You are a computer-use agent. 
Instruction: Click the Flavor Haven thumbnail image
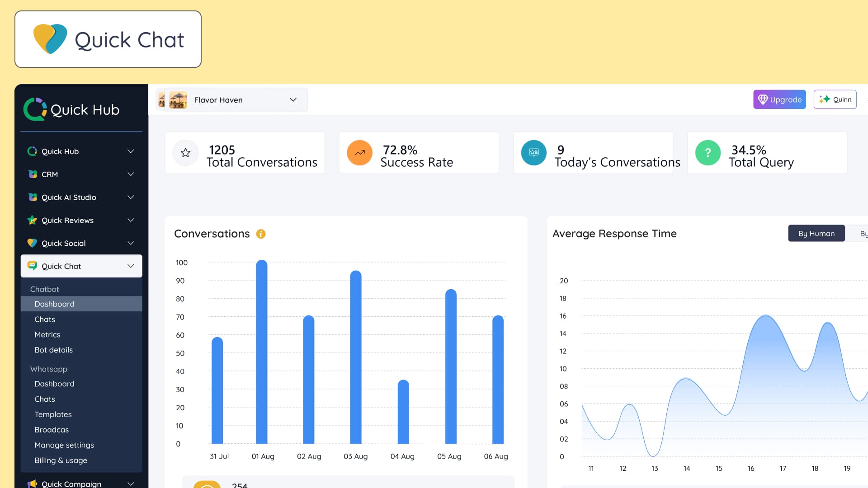(178, 100)
